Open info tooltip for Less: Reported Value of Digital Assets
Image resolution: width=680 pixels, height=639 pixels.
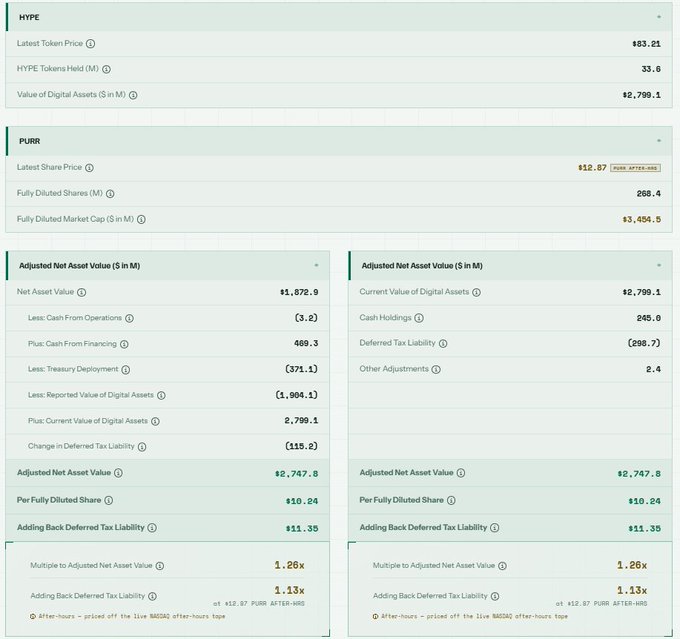161,396
